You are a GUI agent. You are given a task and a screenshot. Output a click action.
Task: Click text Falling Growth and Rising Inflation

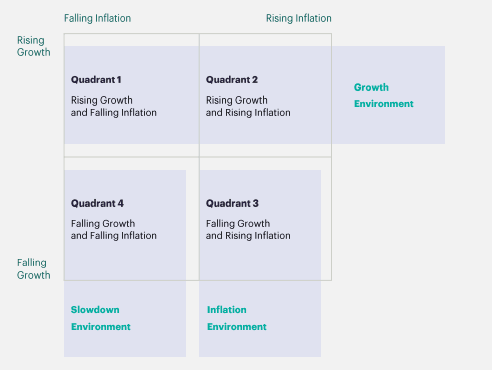pyautogui.click(x=248, y=229)
